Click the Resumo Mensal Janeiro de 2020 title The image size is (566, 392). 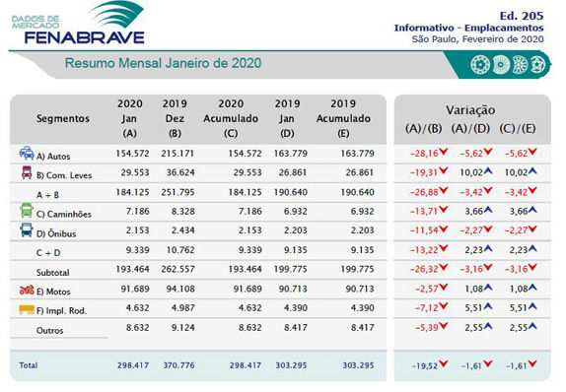coord(163,63)
